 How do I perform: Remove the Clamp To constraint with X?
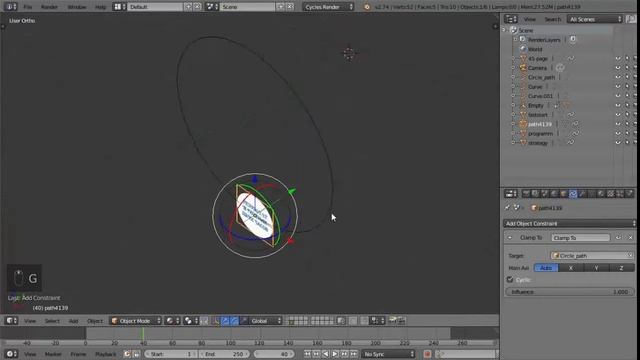pos(630,238)
